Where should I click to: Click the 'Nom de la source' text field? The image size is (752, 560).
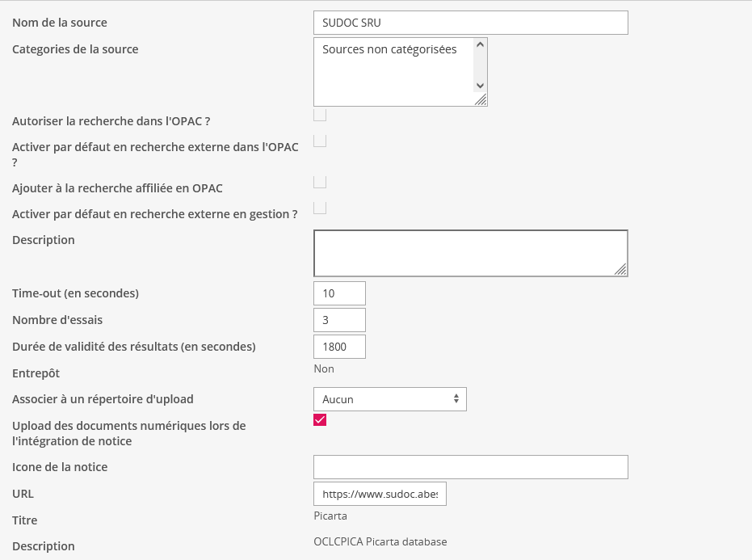pyautogui.click(x=470, y=23)
